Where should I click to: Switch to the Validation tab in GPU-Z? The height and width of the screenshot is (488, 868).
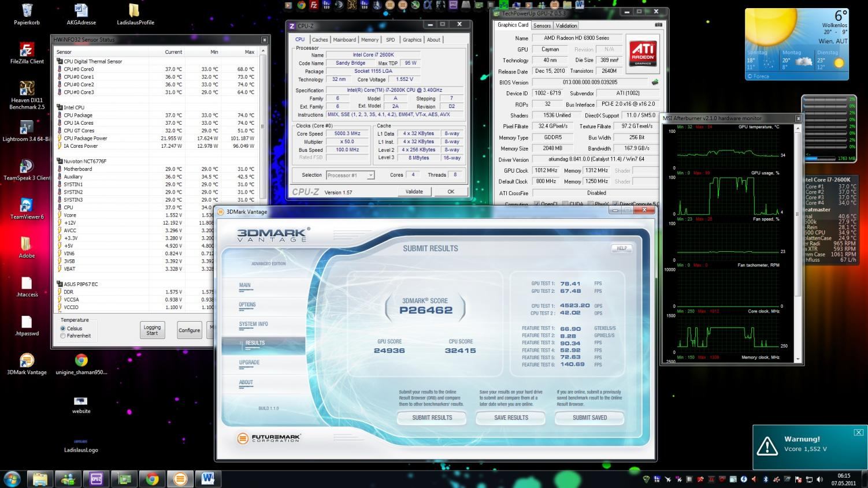(566, 25)
